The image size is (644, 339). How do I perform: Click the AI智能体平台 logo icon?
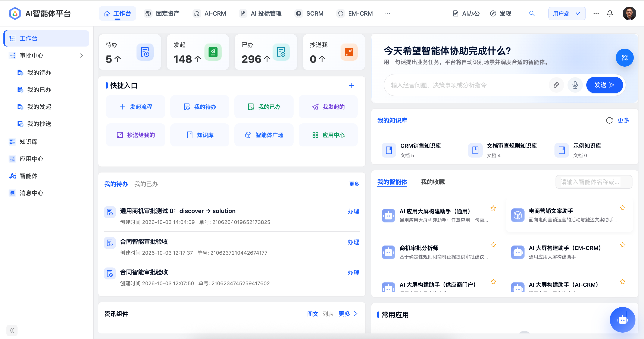tap(15, 13)
